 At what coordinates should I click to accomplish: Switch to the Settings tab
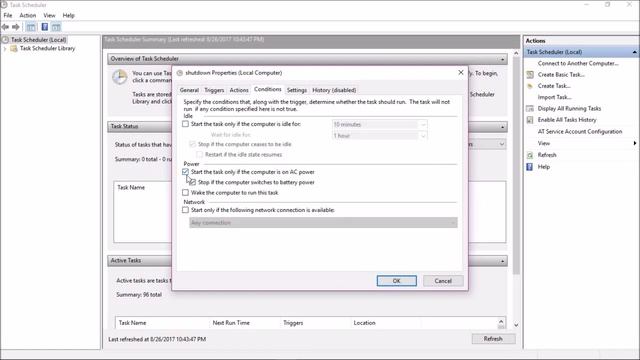pos(297,90)
